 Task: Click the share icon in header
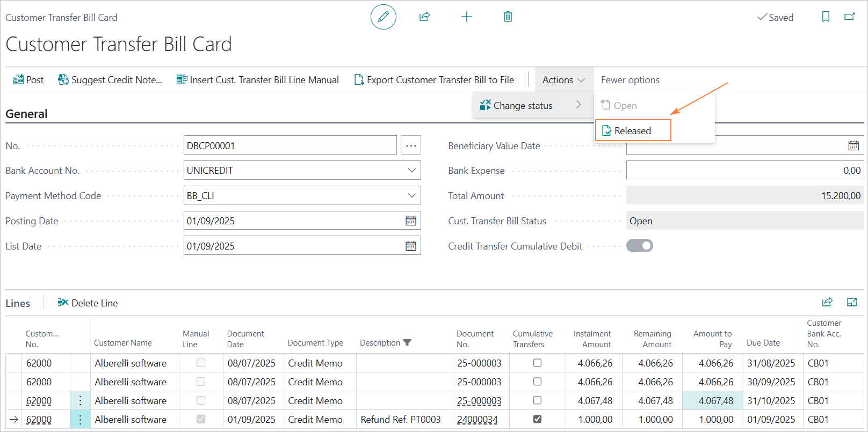tap(424, 17)
